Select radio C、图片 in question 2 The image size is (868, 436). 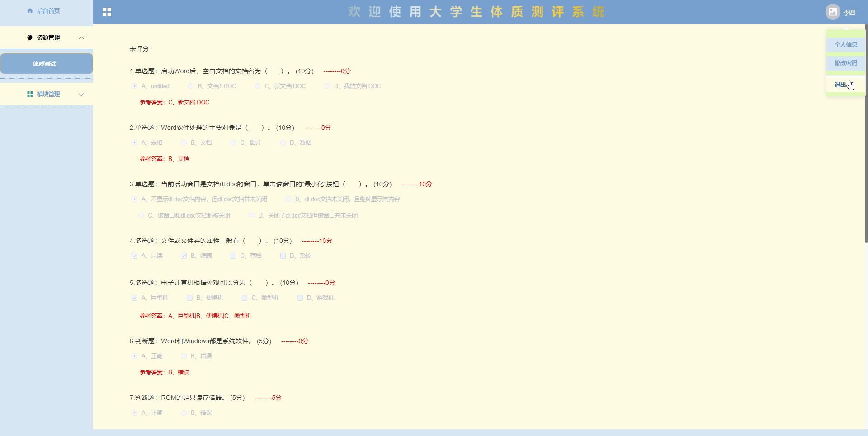click(x=233, y=142)
